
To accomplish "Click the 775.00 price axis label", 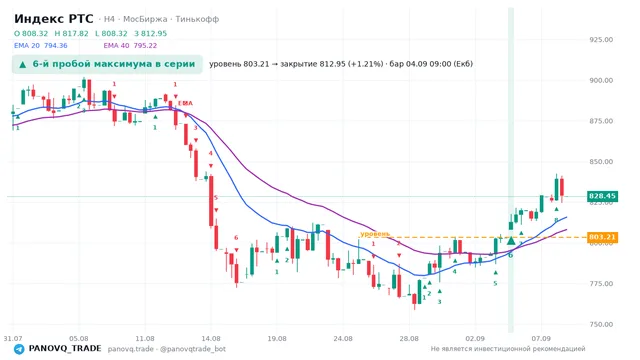I will point(601,284).
